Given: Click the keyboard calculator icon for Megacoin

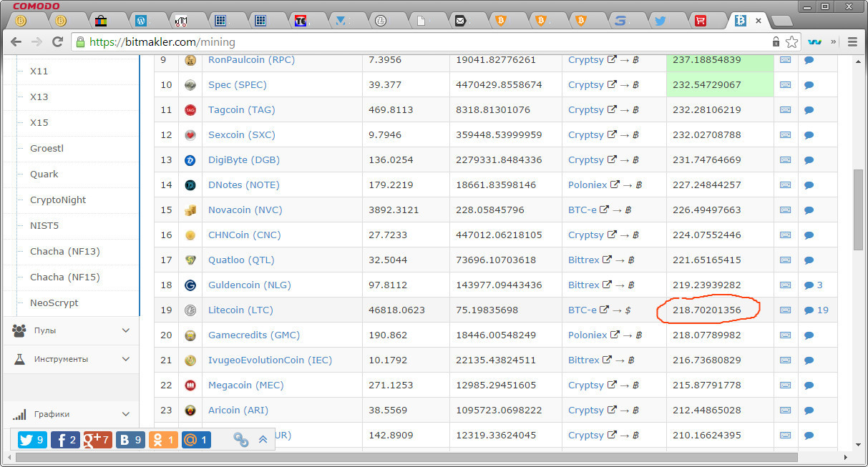Looking at the screenshot, I should tap(785, 385).
